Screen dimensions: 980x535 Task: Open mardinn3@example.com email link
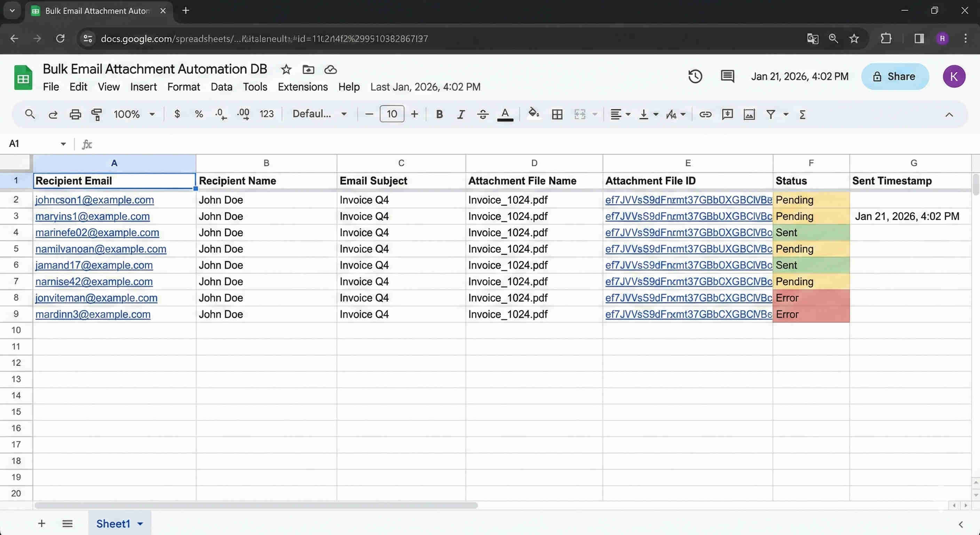[93, 314]
